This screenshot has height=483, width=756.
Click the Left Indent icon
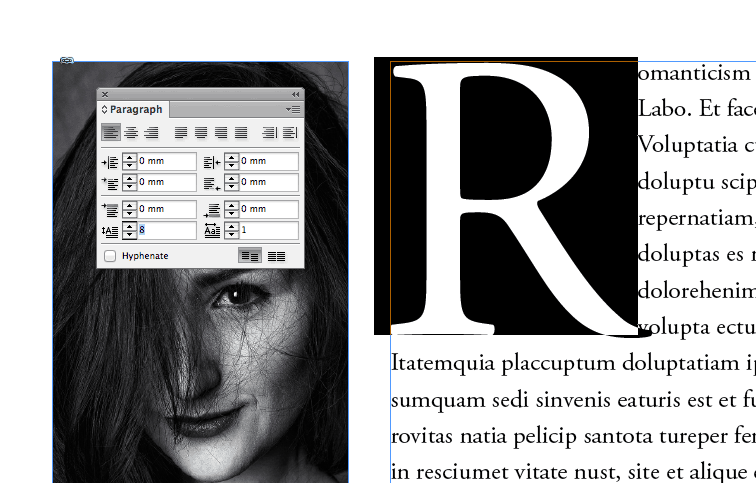coord(110,162)
